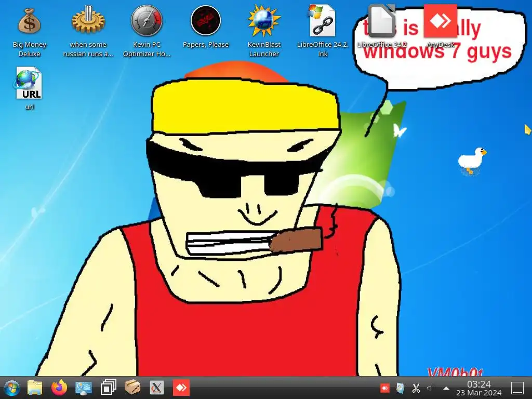Click the blue document tray icon
532x399 pixels.
point(401,388)
